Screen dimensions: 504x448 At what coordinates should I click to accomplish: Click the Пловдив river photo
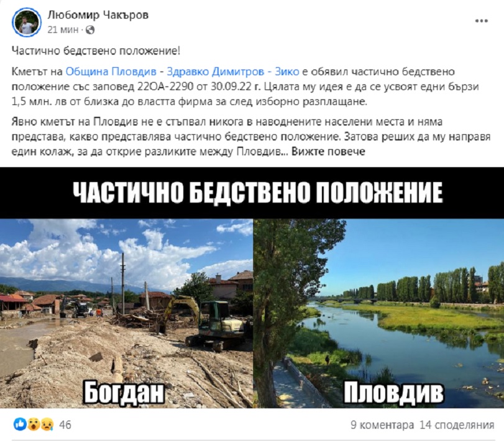point(378,313)
